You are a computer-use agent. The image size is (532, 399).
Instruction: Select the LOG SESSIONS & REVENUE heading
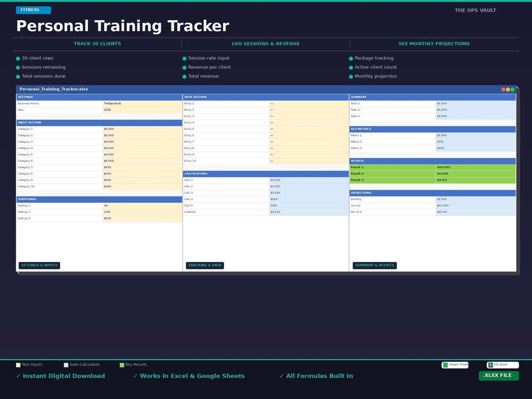tap(266, 44)
